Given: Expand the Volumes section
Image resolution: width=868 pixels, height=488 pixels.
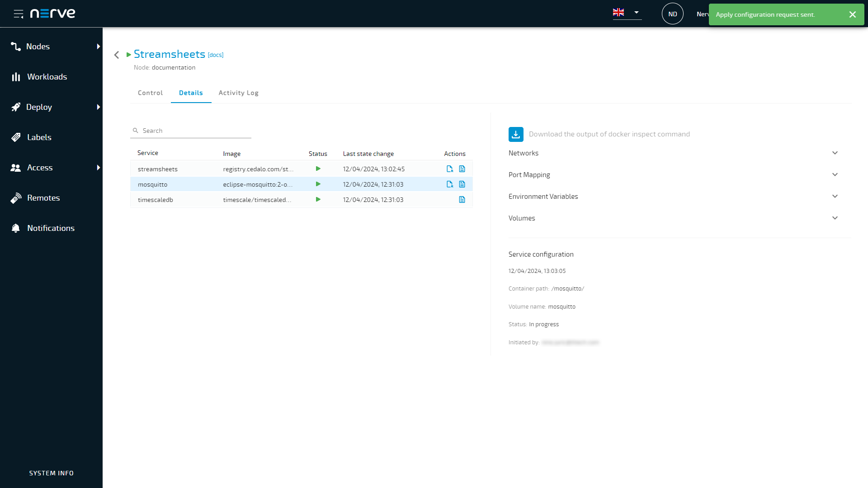Looking at the screenshot, I should 835,218.
